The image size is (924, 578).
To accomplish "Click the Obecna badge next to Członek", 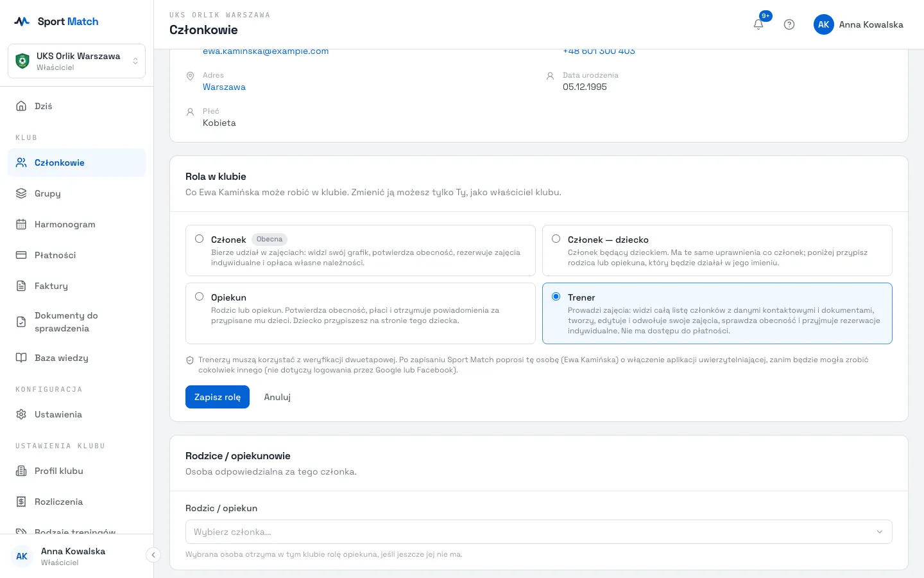I will (x=269, y=239).
